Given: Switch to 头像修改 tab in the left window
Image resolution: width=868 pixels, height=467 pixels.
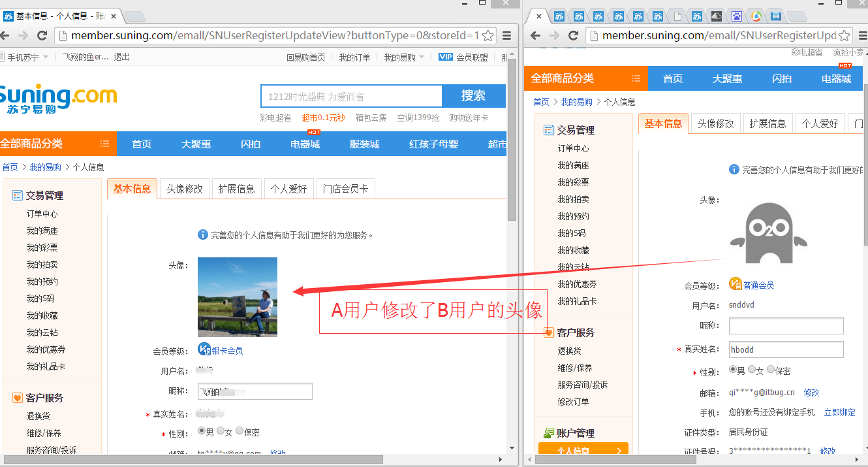Looking at the screenshot, I should 185,189.
